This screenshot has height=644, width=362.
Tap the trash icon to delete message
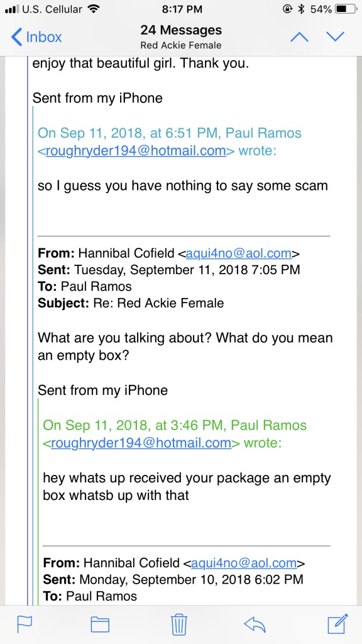coord(179,625)
